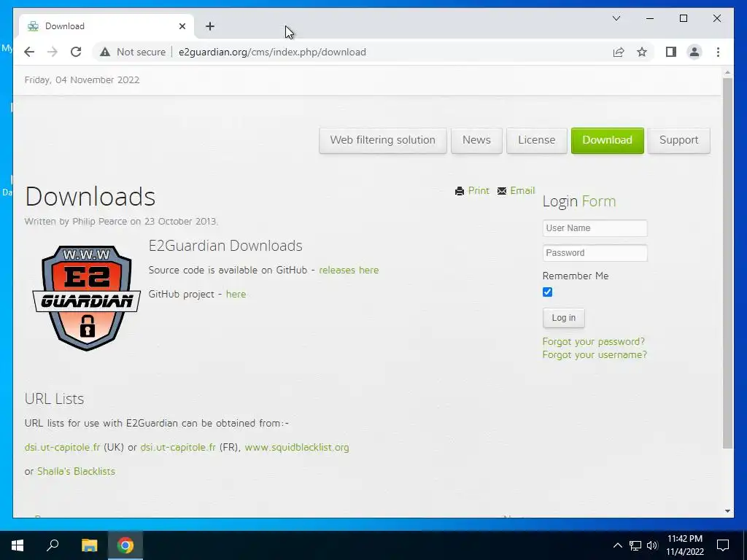The image size is (747, 560).
Task: Click the scrollbar down arrow
Action: 727,511
